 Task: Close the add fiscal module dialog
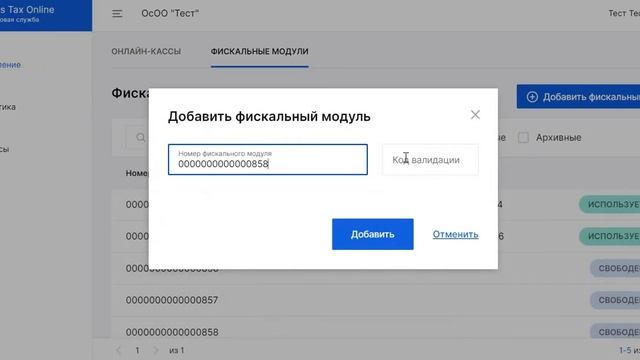475,115
